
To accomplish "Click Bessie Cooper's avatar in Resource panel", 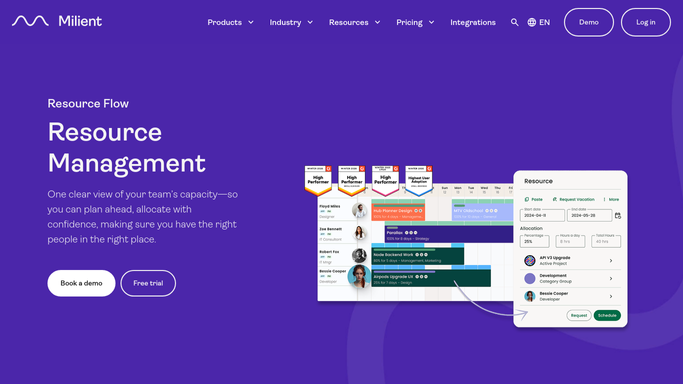I will click(530, 296).
